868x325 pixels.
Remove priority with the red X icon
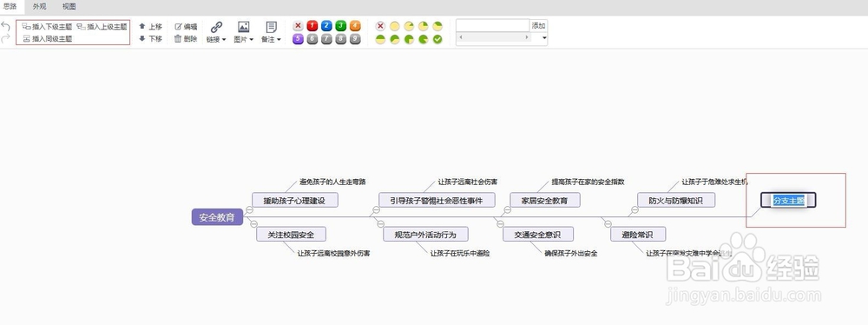[x=298, y=26]
